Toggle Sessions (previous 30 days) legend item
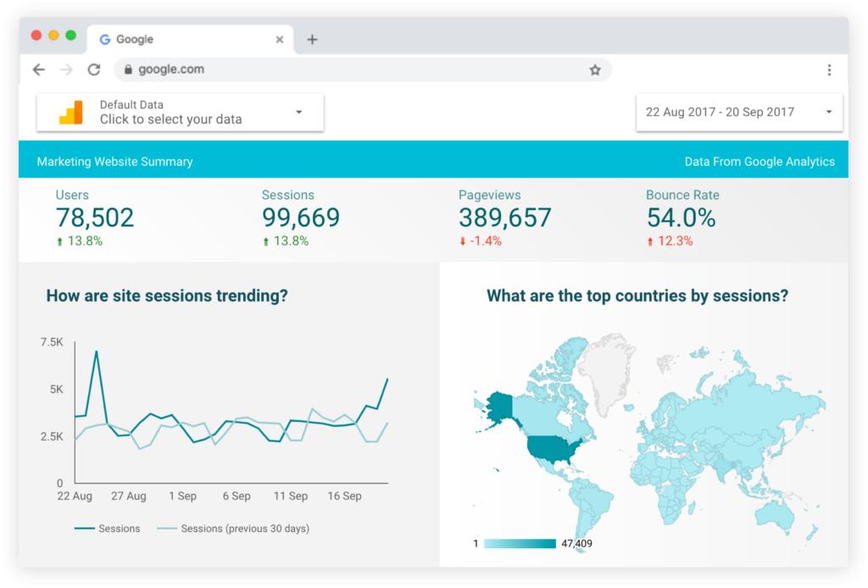 click(234, 529)
